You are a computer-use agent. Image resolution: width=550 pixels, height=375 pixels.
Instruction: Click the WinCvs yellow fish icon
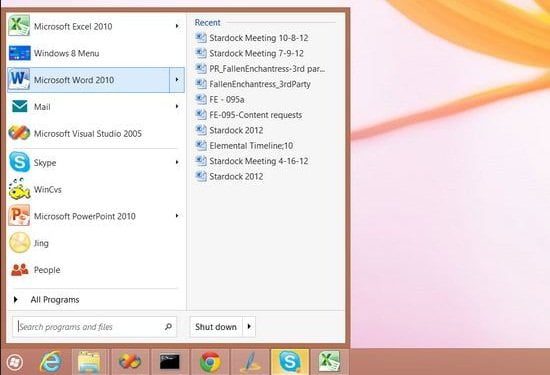19,189
